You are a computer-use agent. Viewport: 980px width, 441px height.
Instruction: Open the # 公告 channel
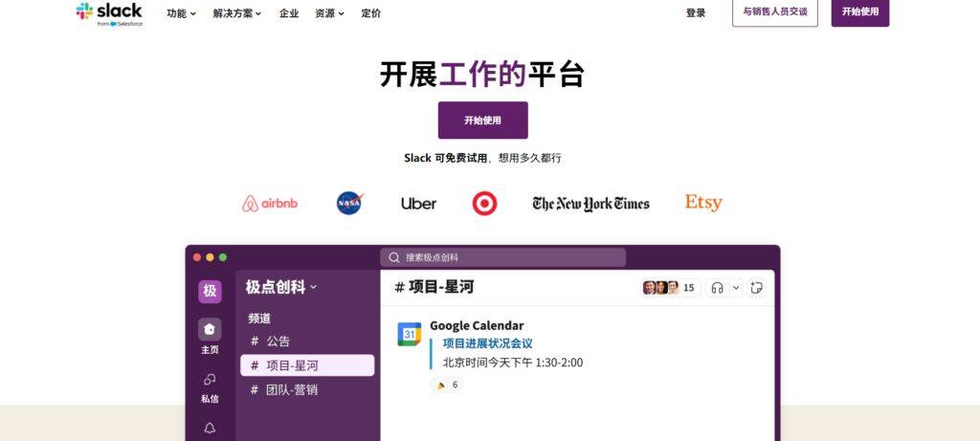[x=270, y=342]
